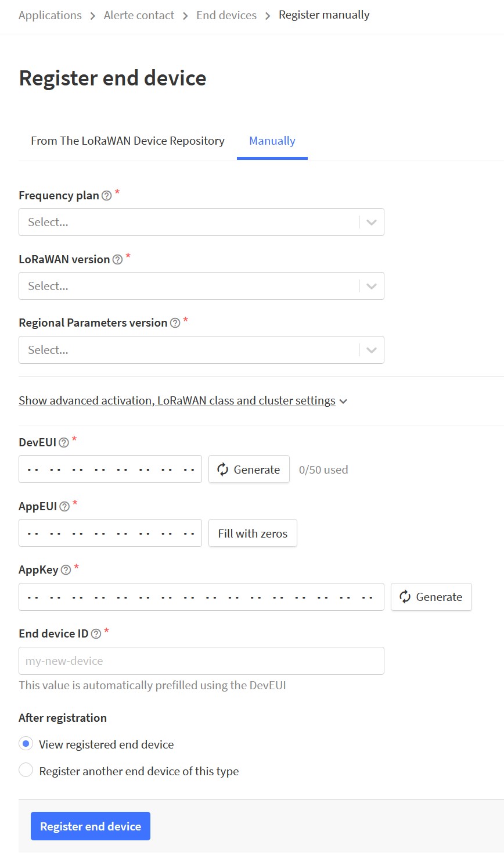Screen dimensions: 504x863
Task: Switch to From The LoRaWAN Device Repository tab
Action: 128,141
